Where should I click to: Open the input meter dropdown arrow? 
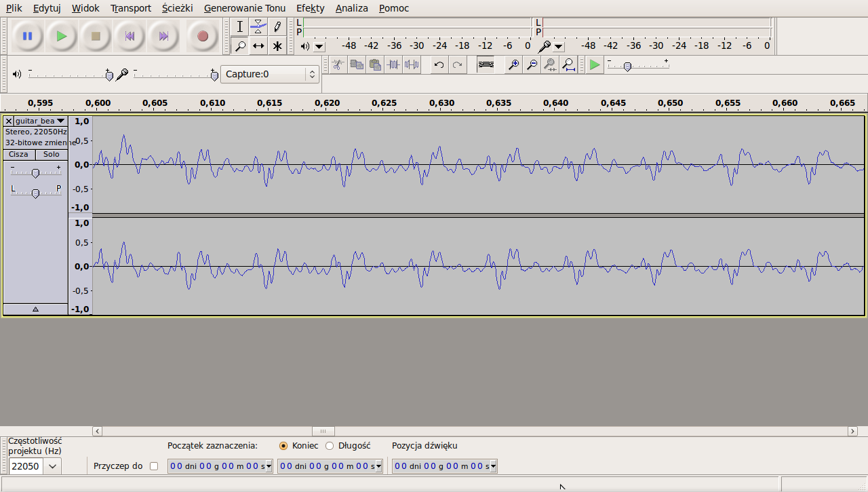click(x=558, y=47)
